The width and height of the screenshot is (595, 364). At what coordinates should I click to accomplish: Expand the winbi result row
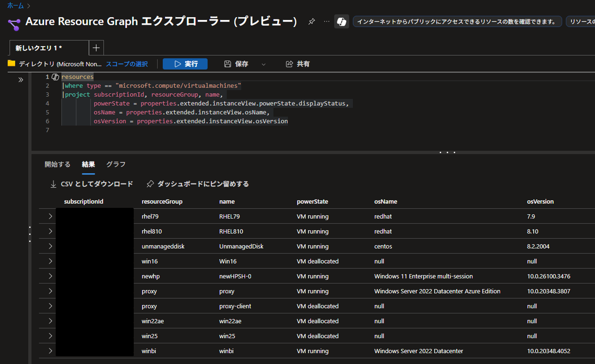pos(50,351)
